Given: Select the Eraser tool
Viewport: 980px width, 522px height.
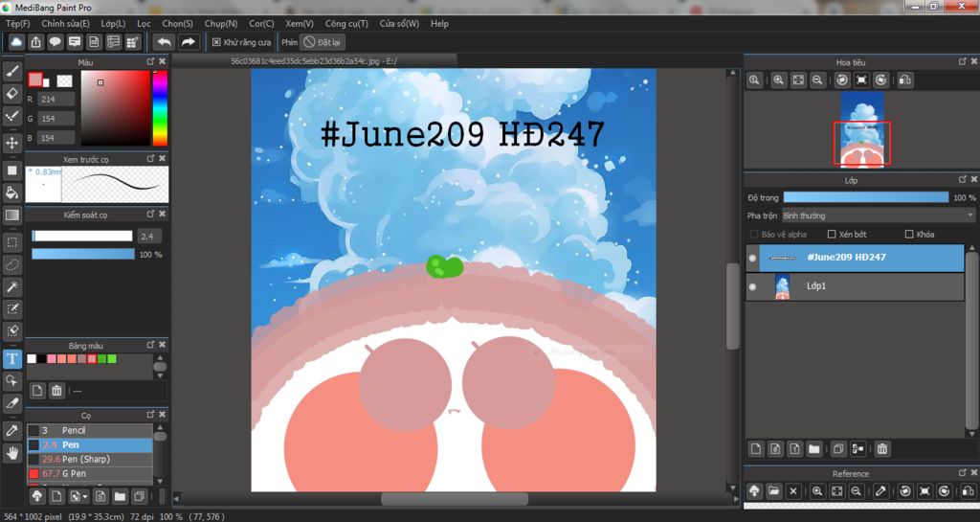Looking at the screenshot, I should pyautogui.click(x=11, y=93).
